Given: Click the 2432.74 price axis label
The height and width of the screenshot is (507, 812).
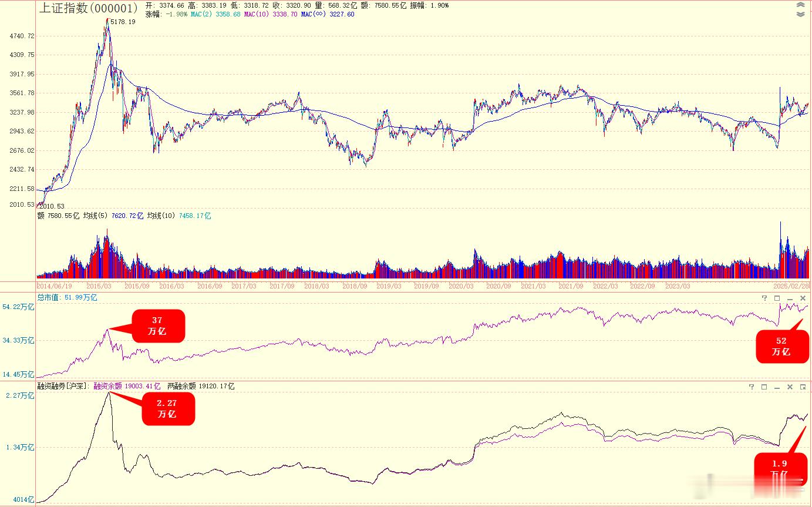Looking at the screenshot, I should coord(22,169).
